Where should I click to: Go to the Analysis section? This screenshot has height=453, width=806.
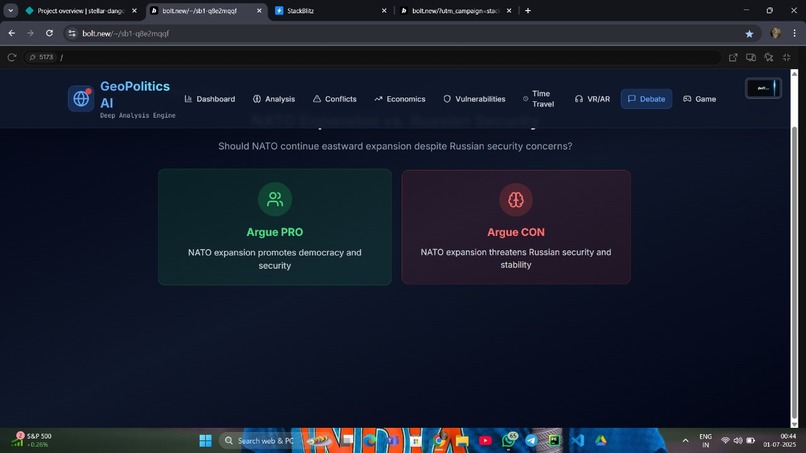[x=274, y=99]
